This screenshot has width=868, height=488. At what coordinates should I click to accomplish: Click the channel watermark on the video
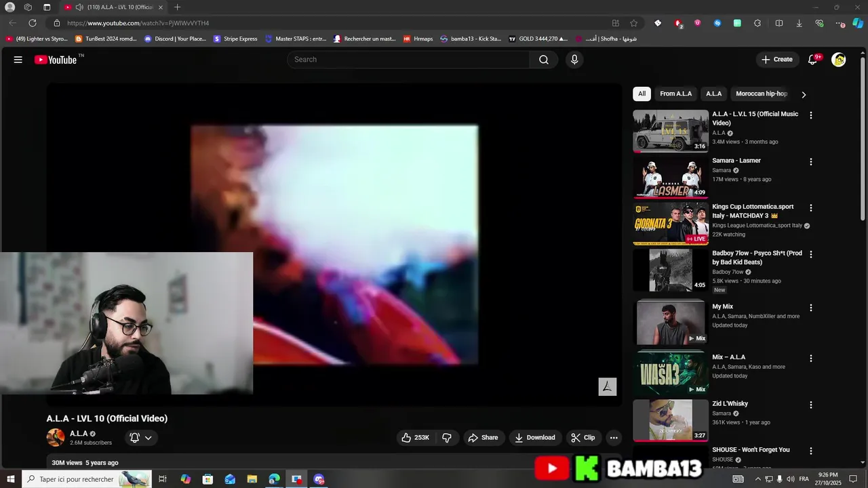[608, 387]
